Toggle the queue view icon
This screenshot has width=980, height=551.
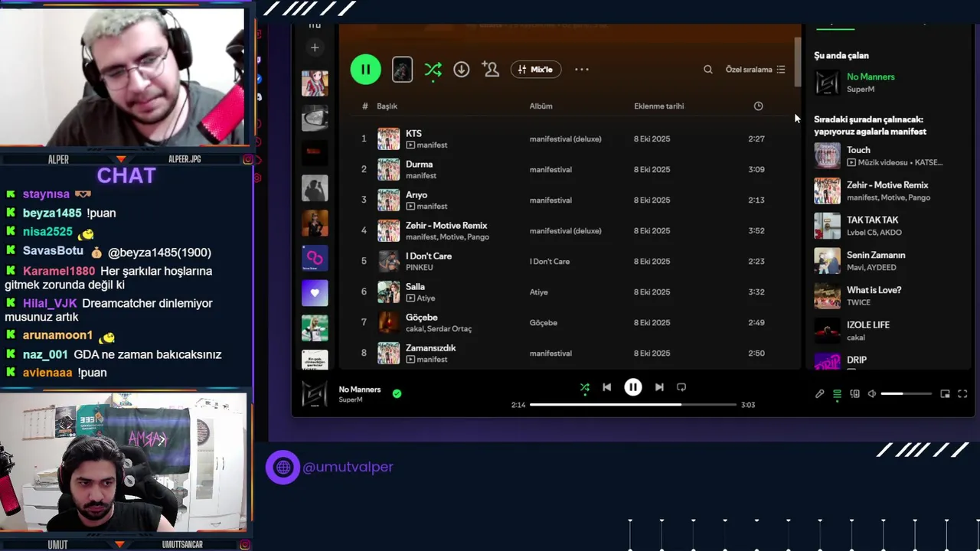837,394
